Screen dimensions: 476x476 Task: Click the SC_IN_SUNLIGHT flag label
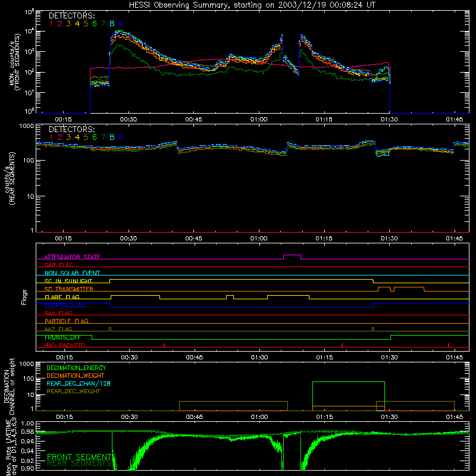click(x=68, y=281)
